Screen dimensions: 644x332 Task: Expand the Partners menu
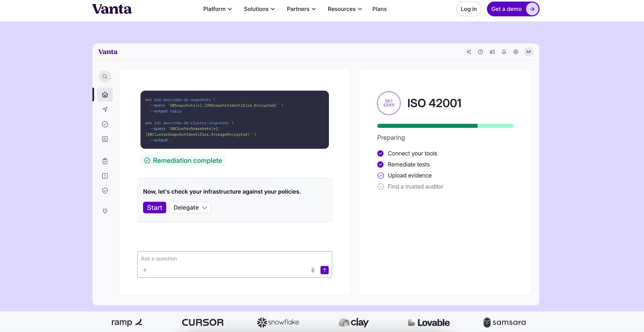301,9
